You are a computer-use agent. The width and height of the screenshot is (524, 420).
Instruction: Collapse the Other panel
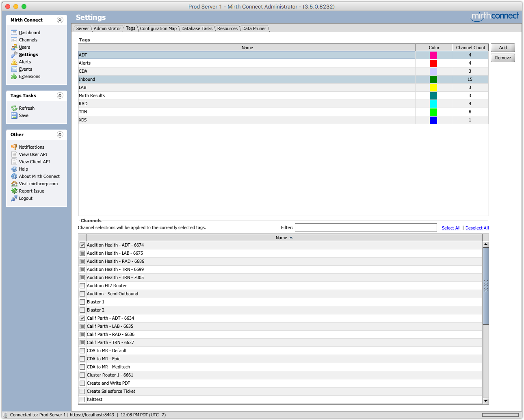point(60,134)
